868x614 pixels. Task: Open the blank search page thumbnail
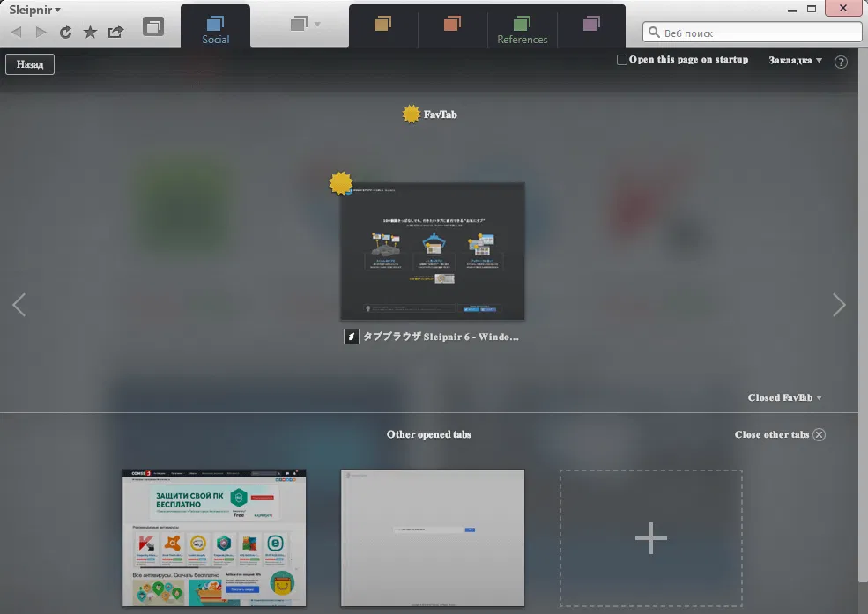[433, 537]
